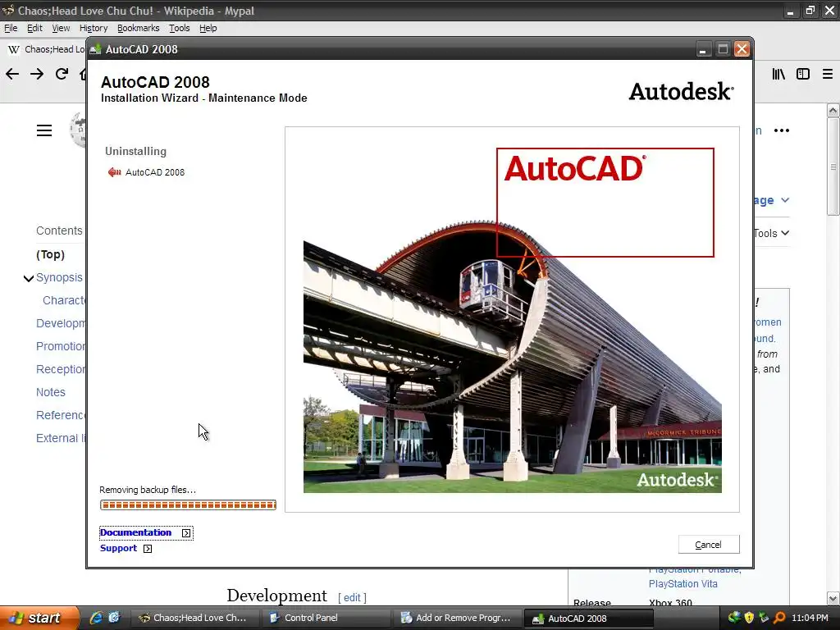Click the vertical scrollbar thumb

coord(833,166)
